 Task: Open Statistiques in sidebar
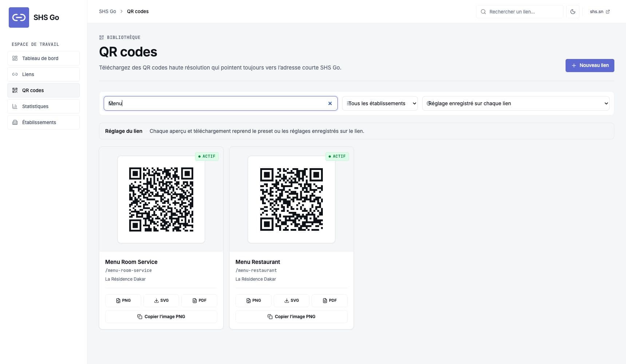[43, 106]
